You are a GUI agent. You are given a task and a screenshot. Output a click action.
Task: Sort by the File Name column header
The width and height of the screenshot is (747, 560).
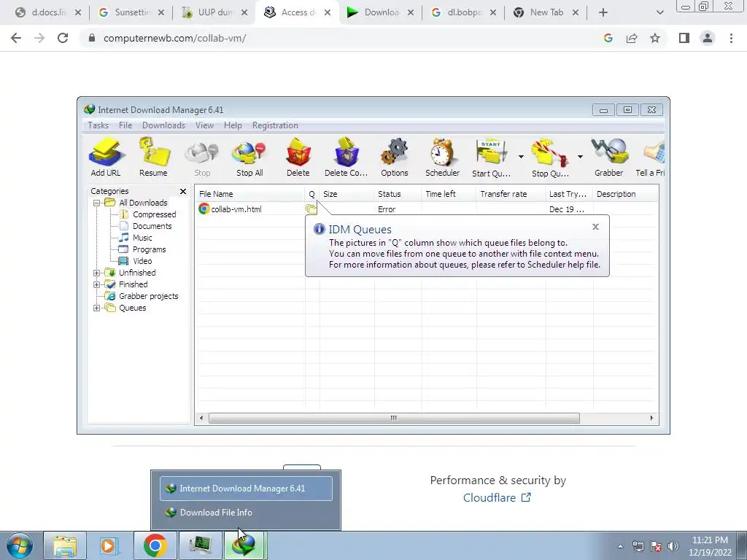(250, 194)
